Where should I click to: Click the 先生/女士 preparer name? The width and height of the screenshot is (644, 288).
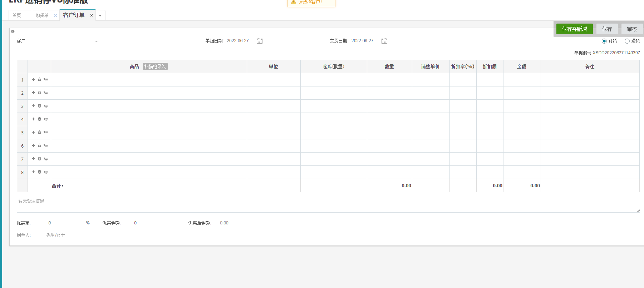55,235
